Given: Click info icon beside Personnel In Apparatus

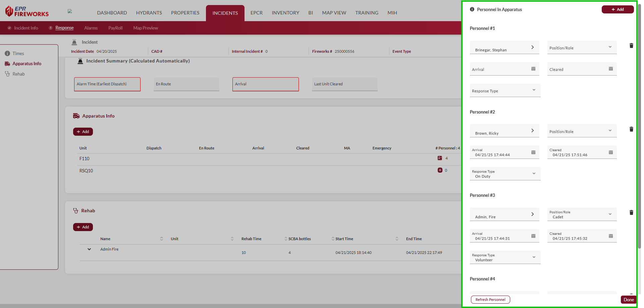Looking at the screenshot, I should (x=472, y=9).
